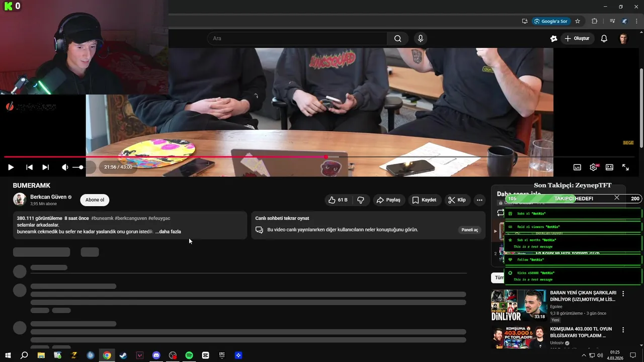
Task: Open Discord from the taskbar
Action: [156, 355]
